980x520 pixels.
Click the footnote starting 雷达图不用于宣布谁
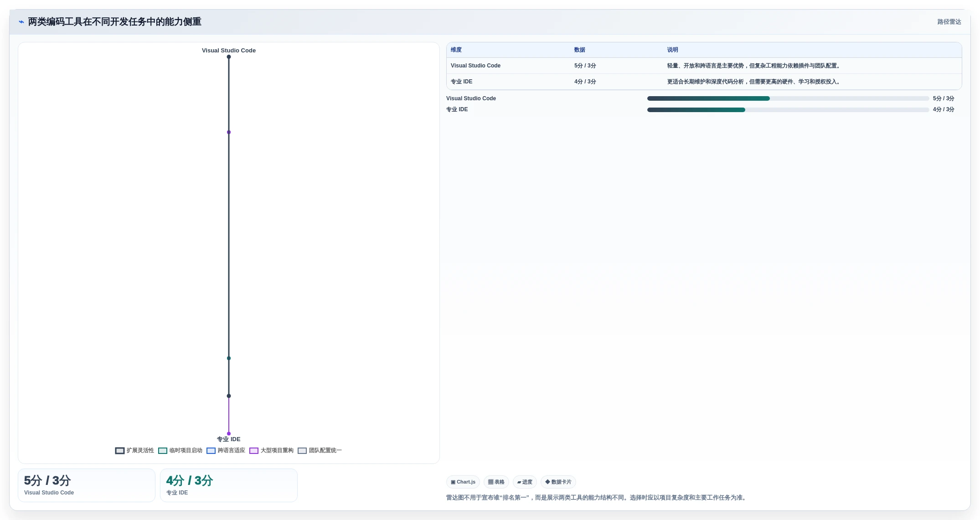[x=597, y=498]
